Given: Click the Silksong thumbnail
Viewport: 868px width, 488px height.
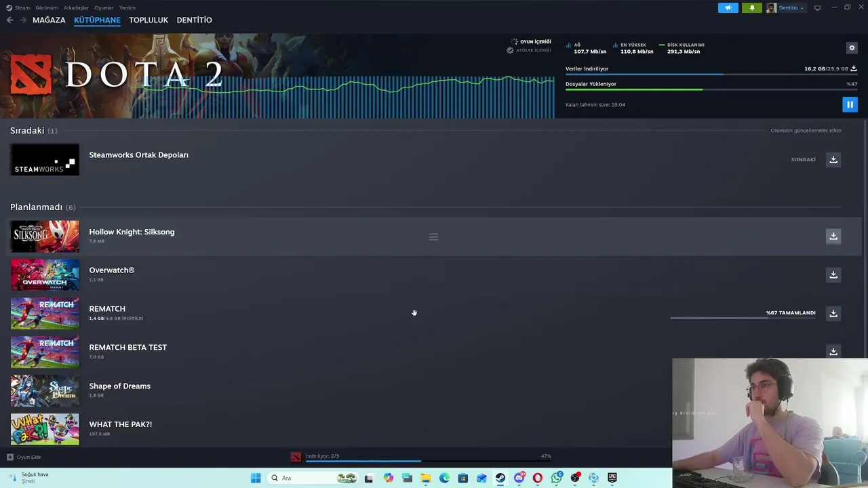Looking at the screenshot, I should (45, 237).
